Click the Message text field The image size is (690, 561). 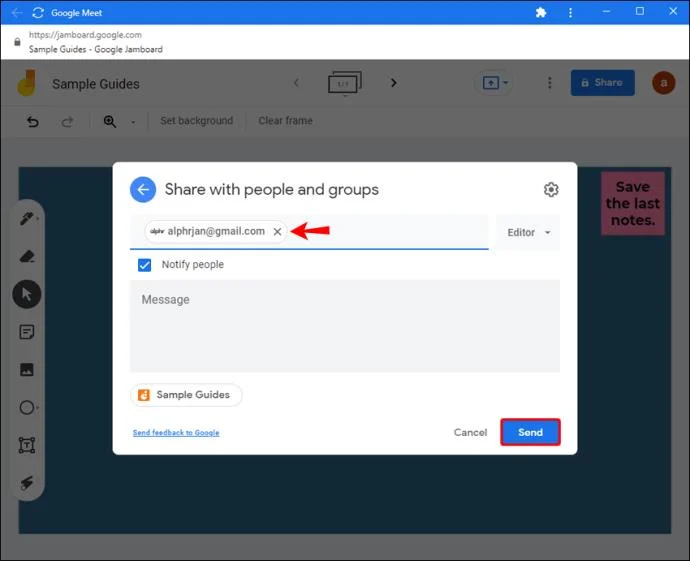pyautogui.click(x=344, y=326)
